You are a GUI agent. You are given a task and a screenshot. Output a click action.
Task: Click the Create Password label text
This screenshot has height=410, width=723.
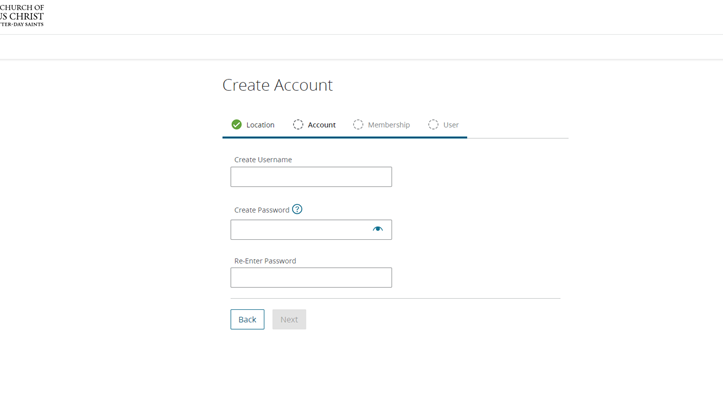(x=261, y=210)
